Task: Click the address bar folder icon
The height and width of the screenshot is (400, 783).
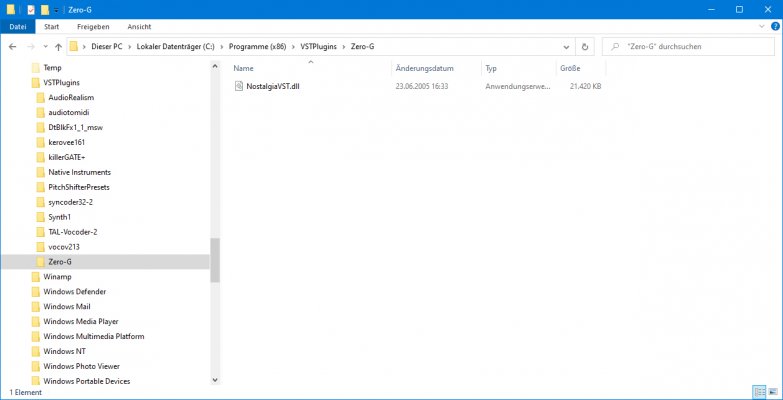Action: pyautogui.click(x=74, y=46)
